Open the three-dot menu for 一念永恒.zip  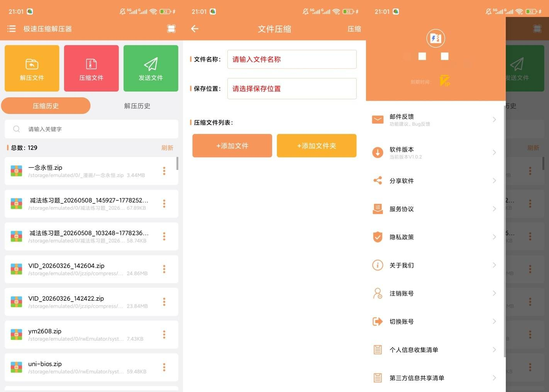[x=164, y=171]
